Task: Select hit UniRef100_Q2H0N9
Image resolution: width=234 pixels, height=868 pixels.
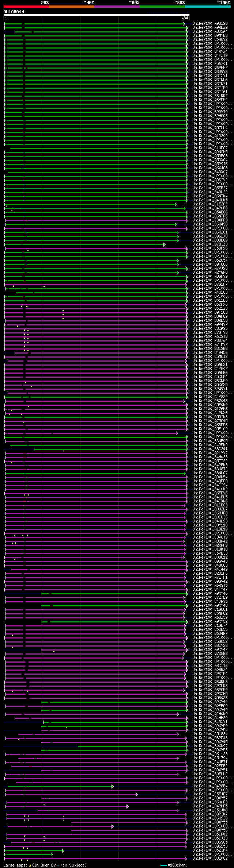Action: pos(210,714)
